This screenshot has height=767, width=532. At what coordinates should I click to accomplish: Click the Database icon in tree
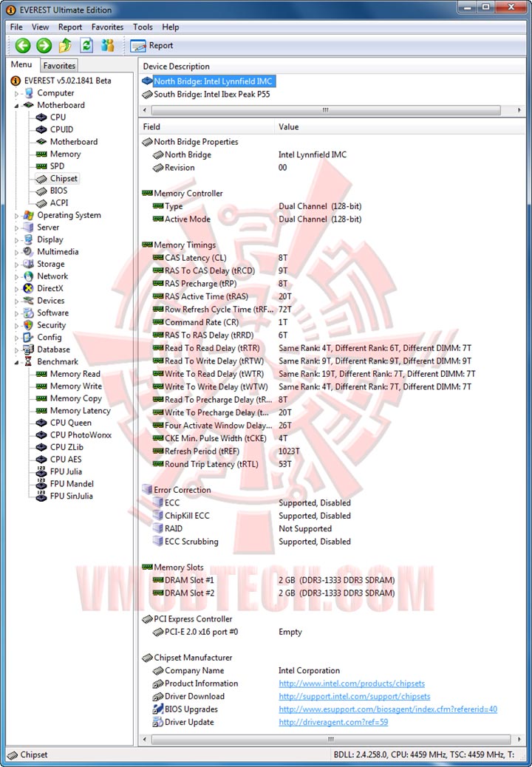click(28, 350)
